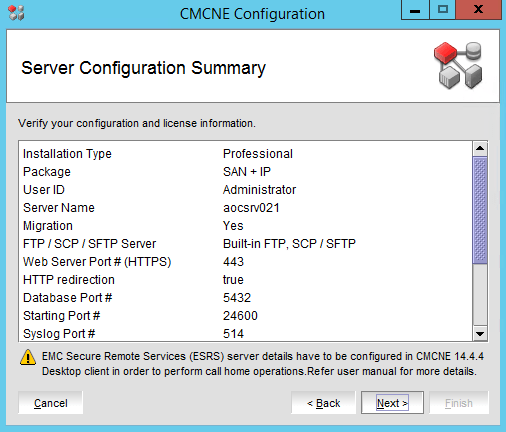Select the 'true' redirection value

coord(233,280)
